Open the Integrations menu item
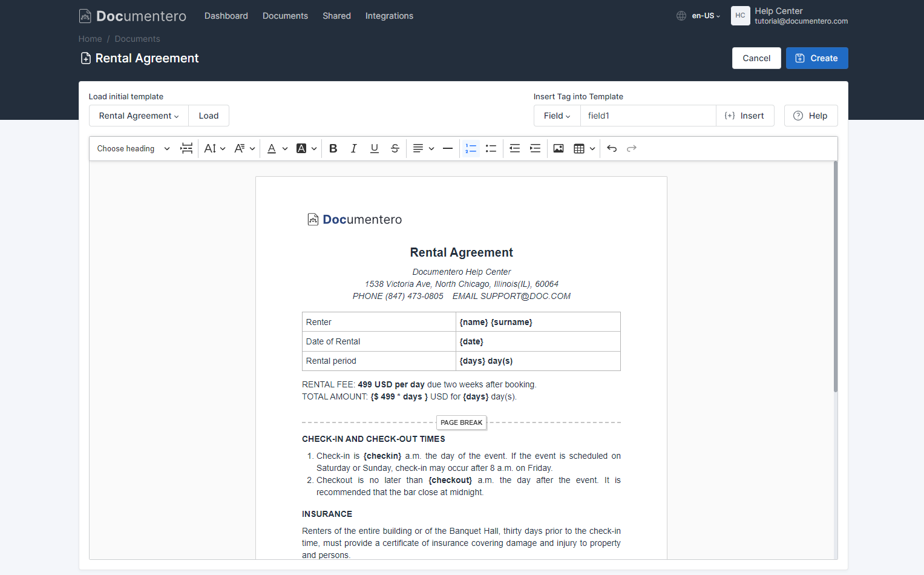The width and height of the screenshot is (924, 575). click(x=389, y=16)
